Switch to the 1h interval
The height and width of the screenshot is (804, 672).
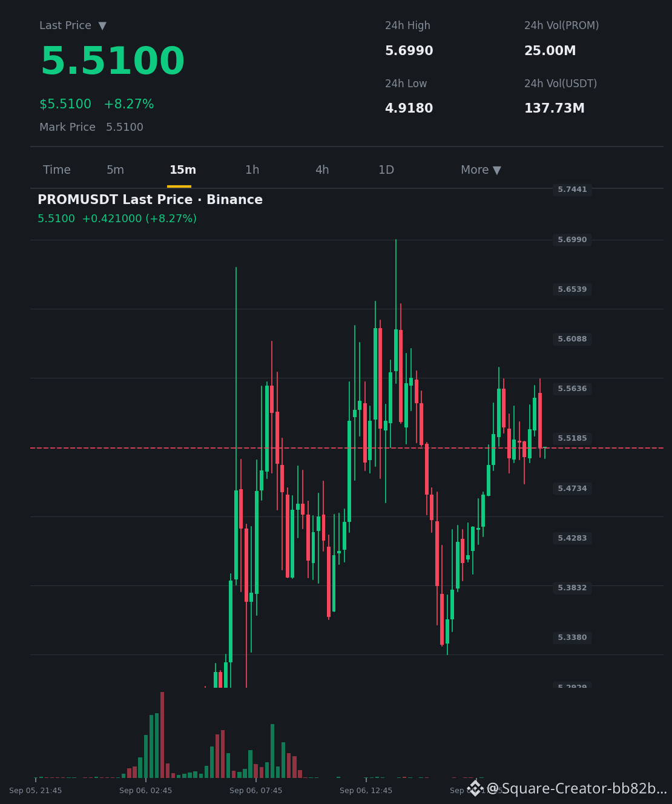tap(252, 170)
